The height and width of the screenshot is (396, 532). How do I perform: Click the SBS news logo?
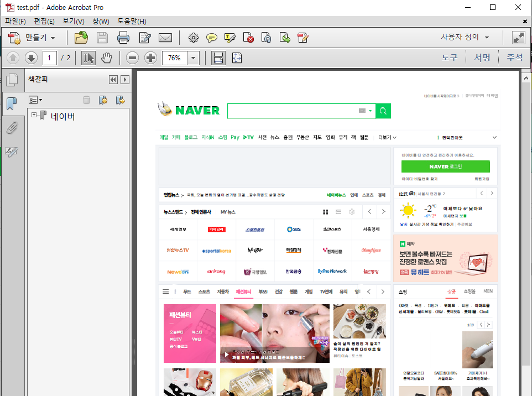tap(294, 230)
